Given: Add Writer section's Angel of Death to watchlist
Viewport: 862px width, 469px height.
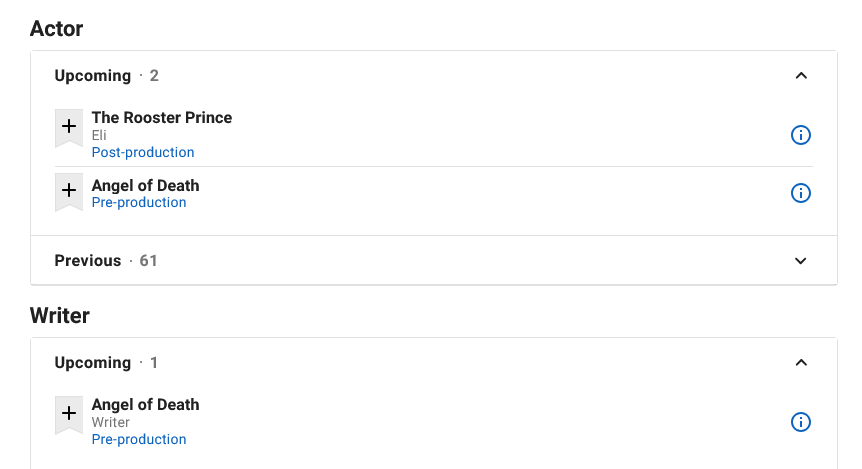Looking at the screenshot, I should [x=69, y=415].
